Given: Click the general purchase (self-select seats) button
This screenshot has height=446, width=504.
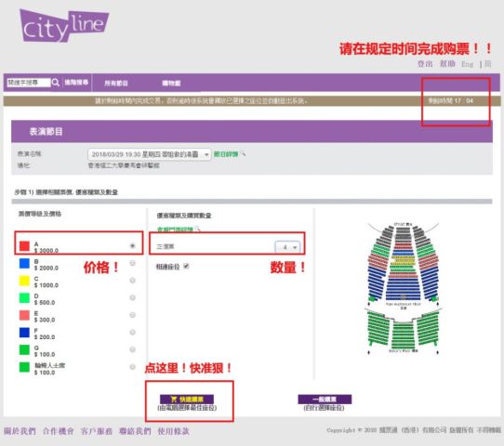Looking at the screenshot, I should point(325,400).
